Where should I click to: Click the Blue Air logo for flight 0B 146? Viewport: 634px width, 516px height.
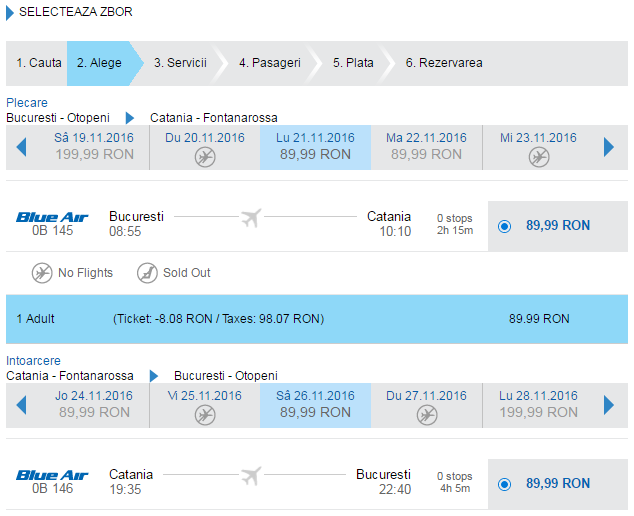[x=52, y=475]
